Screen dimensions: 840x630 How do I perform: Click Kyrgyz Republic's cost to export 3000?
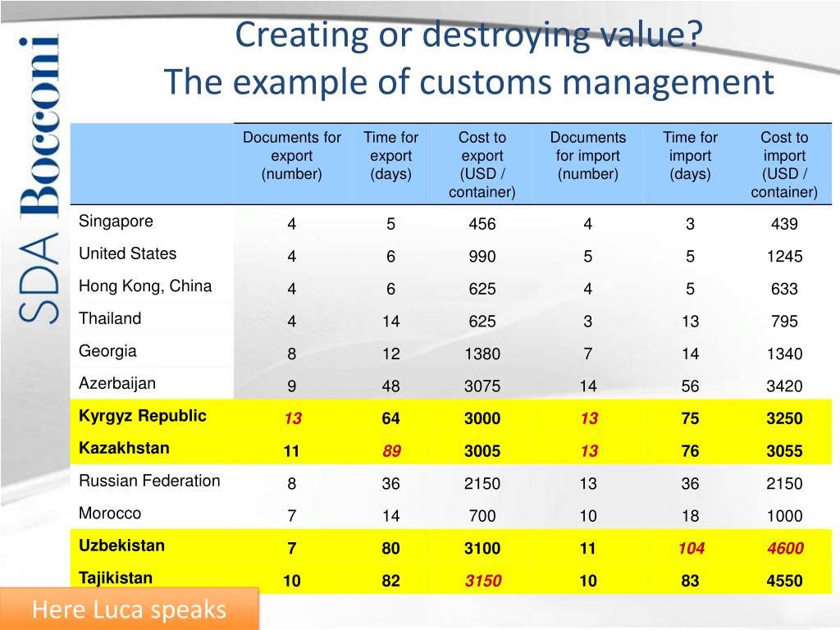click(x=482, y=418)
